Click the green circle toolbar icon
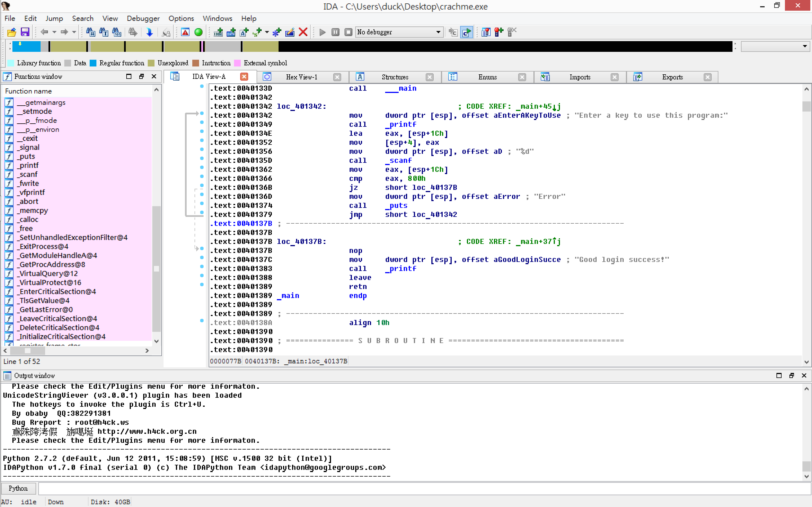812x507 pixels. (198, 32)
